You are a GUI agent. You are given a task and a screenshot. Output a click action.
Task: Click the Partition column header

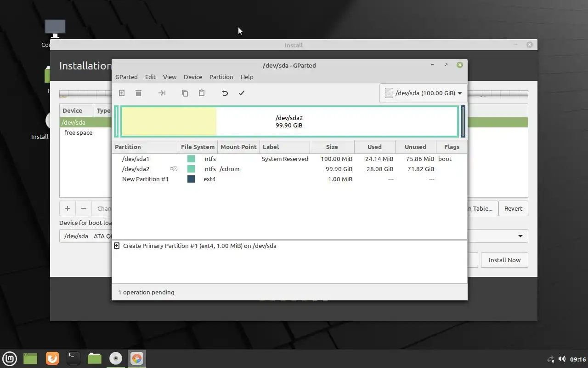pyautogui.click(x=145, y=147)
